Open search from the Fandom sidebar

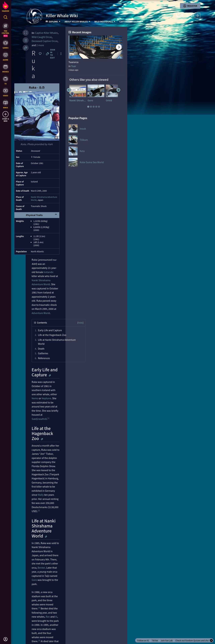coord(6,17)
